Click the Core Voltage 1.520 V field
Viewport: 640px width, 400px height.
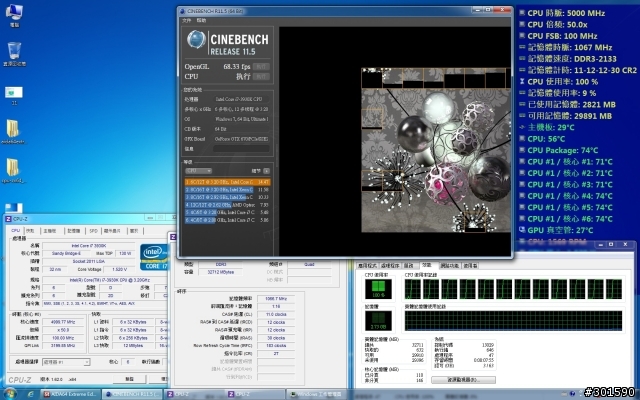pos(118,269)
